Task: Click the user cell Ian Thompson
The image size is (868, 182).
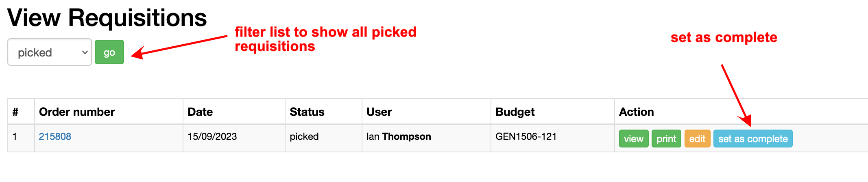Action: click(x=399, y=136)
